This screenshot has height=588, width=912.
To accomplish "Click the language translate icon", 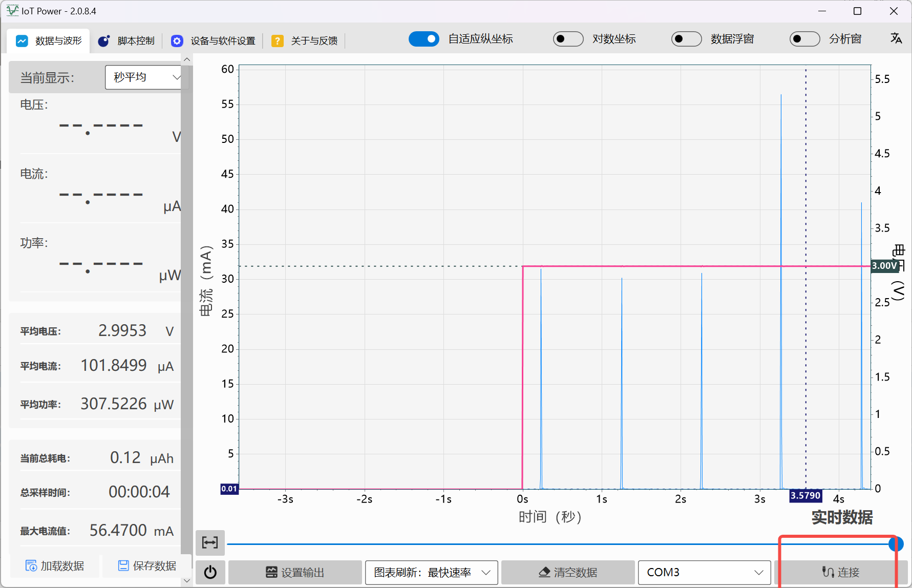I will coord(896,38).
